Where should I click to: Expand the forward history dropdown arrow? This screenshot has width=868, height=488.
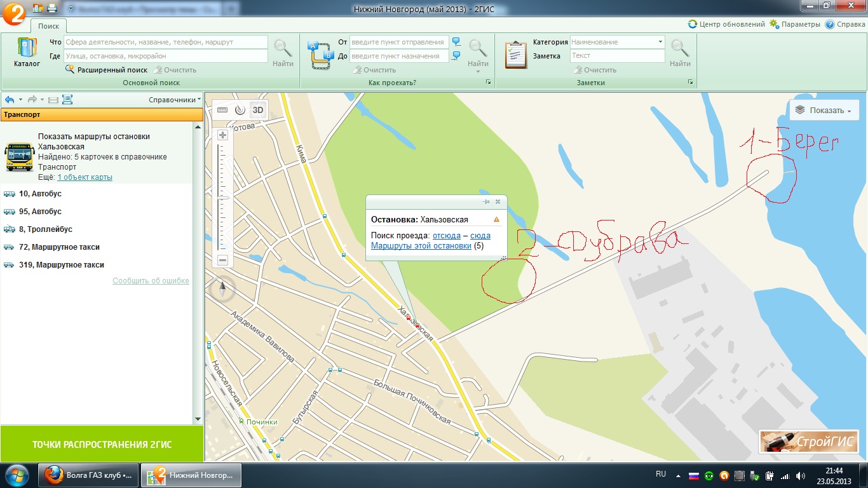point(42,100)
